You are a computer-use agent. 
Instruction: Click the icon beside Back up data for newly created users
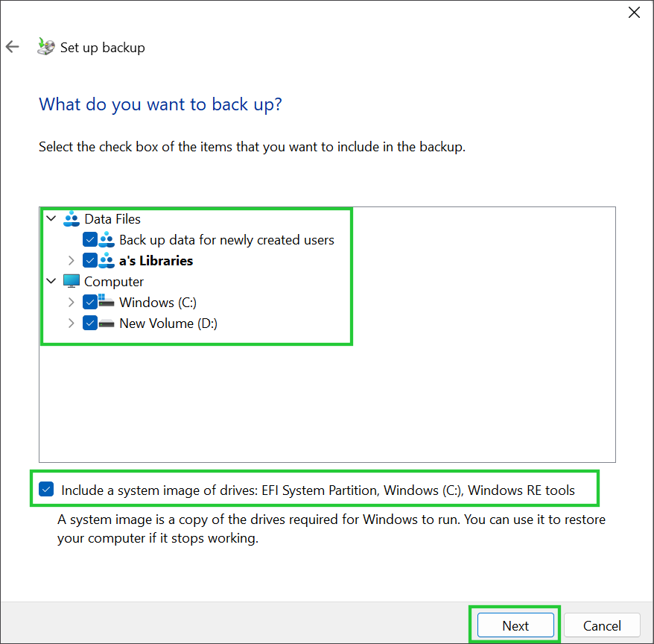107,239
